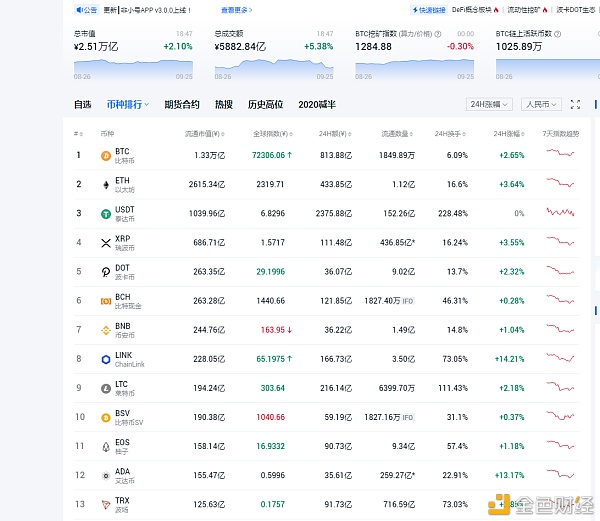
Task: Toggle fullscreen table view icon
Action: (575, 104)
